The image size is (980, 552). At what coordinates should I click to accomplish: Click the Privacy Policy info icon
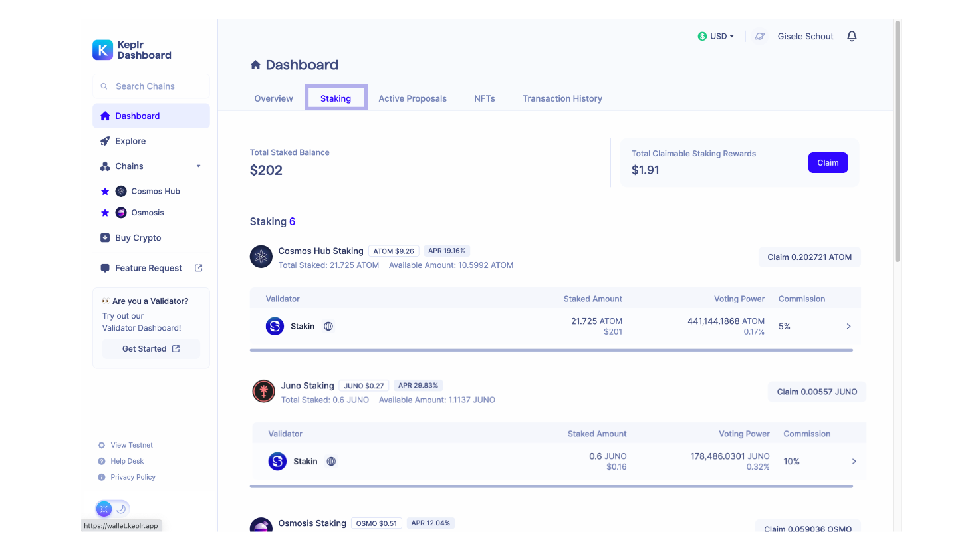[102, 477]
